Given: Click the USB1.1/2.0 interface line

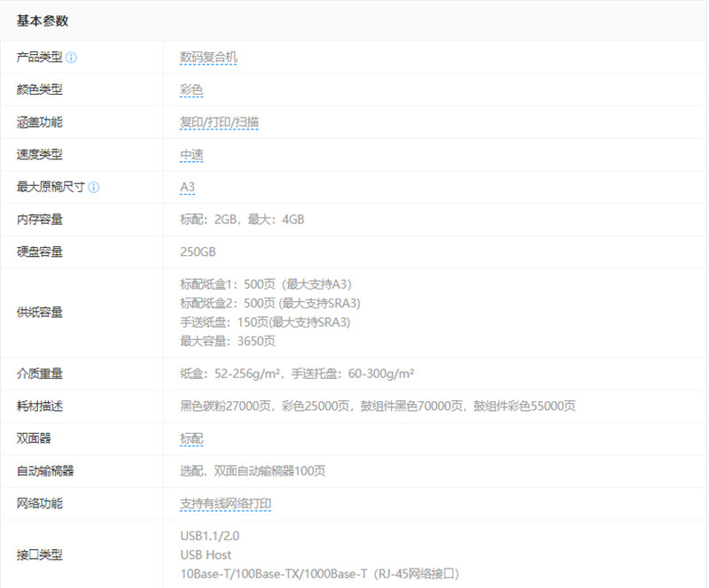Looking at the screenshot, I should (210, 536).
